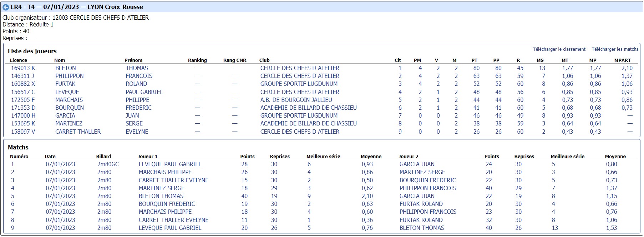Click MARCHAIS PHILIPPE in match 7
The width and height of the screenshot is (644, 237).
(165, 212)
